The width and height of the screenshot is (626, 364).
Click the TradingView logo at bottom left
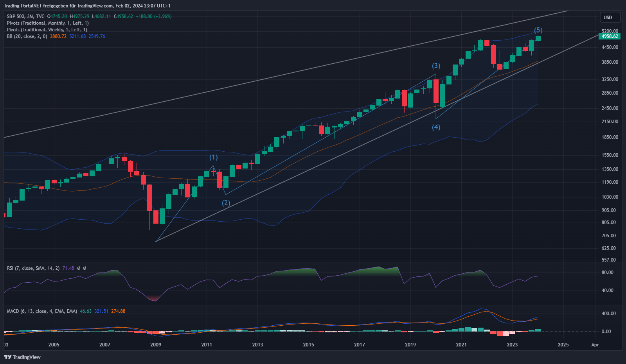click(x=22, y=357)
